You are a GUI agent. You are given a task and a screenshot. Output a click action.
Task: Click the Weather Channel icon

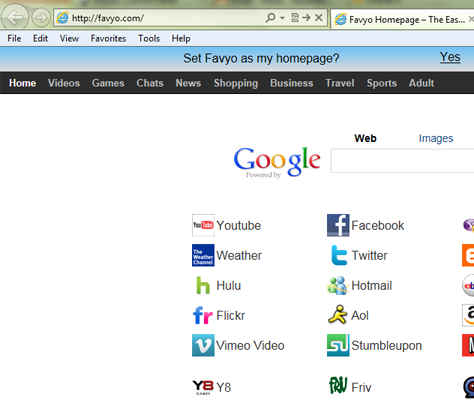pos(203,255)
